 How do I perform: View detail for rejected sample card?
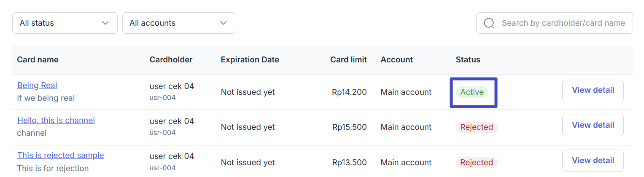pyautogui.click(x=593, y=160)
